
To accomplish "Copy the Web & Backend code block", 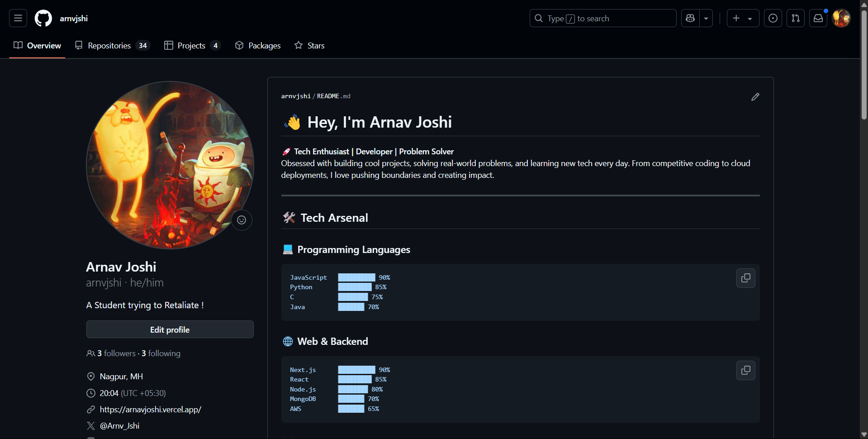I will point(745,370).
